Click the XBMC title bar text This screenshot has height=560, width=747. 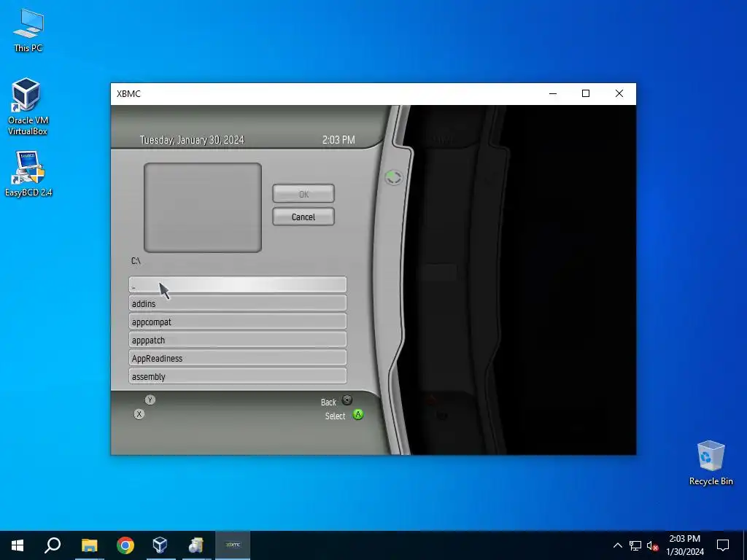pos(128,94)
